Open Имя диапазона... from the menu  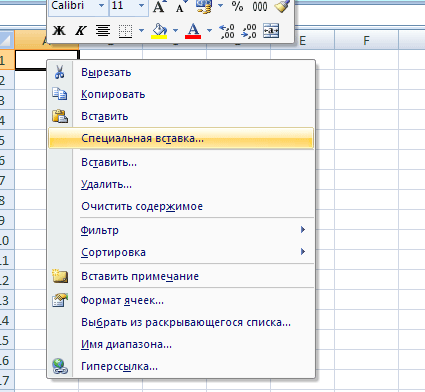click(x=181, y=344)
